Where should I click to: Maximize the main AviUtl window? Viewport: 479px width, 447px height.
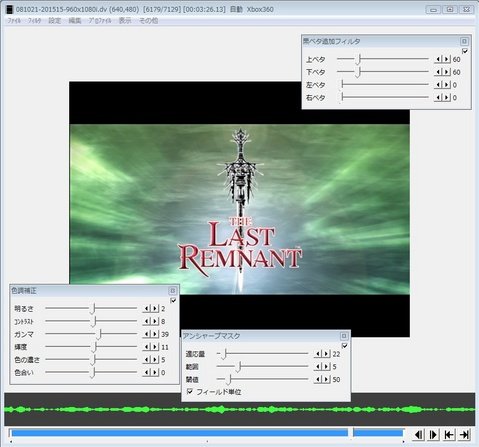pos(450,9)
